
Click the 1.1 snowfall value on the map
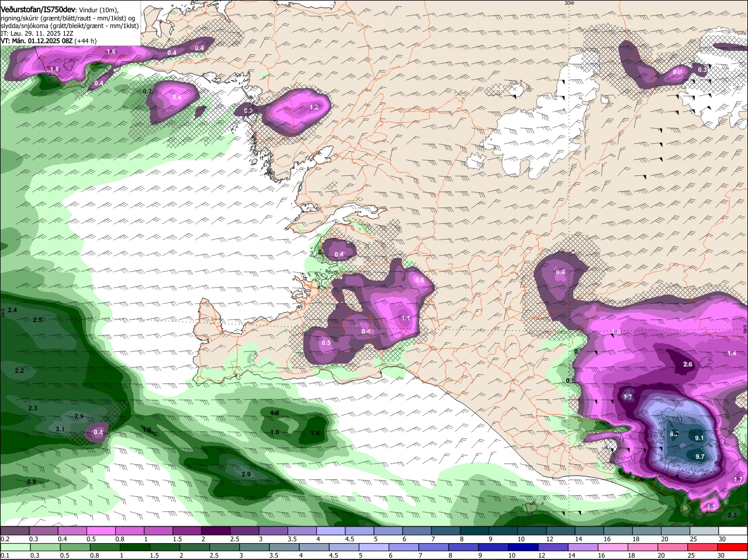406,318
